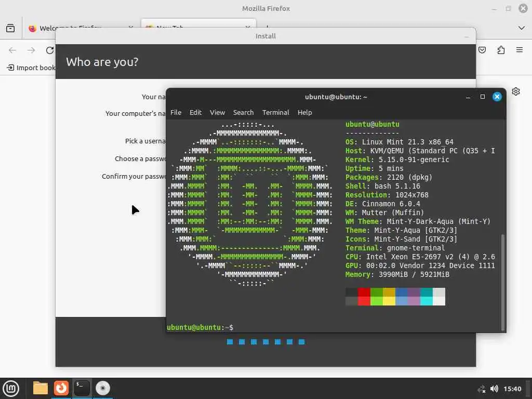The height and width of the screenshot is (399, 532).
Task: Click the 'Shell: bash 5.1.16' line
Action: (383, 187)
